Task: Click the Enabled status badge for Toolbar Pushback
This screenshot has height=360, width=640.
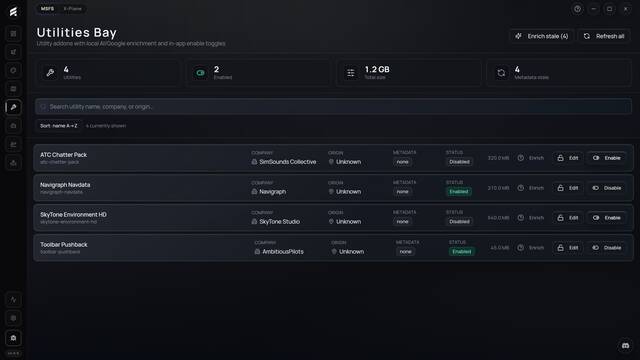Action: [x=462, y=251]
